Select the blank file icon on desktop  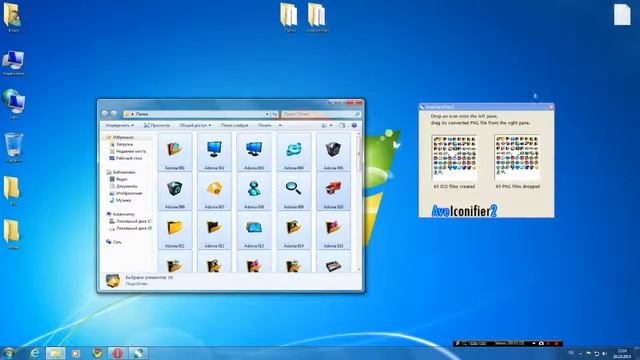tap(622, 14)
